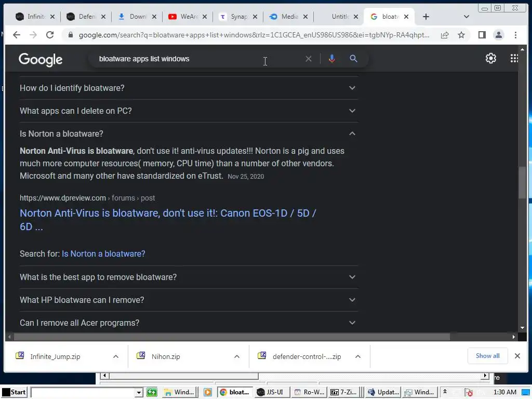
Task: Click scroll-down arrow of page scrollbar
Action: pyautogui.click(x=522, y=328)
